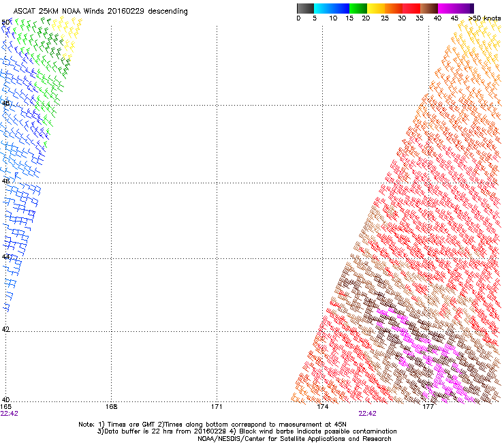Click the latitude label 40
This screenshot has width=504, height=443.
click(5, 400)
